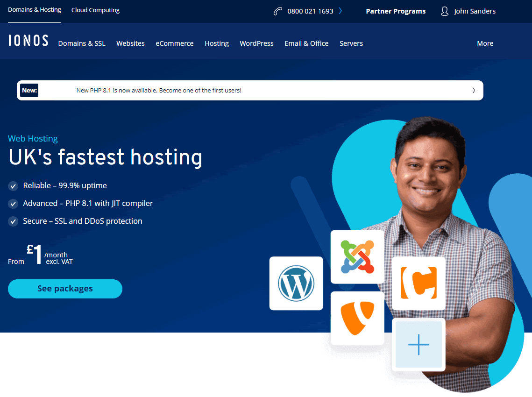Open the Domains & SSL menu

coord(82,43)
